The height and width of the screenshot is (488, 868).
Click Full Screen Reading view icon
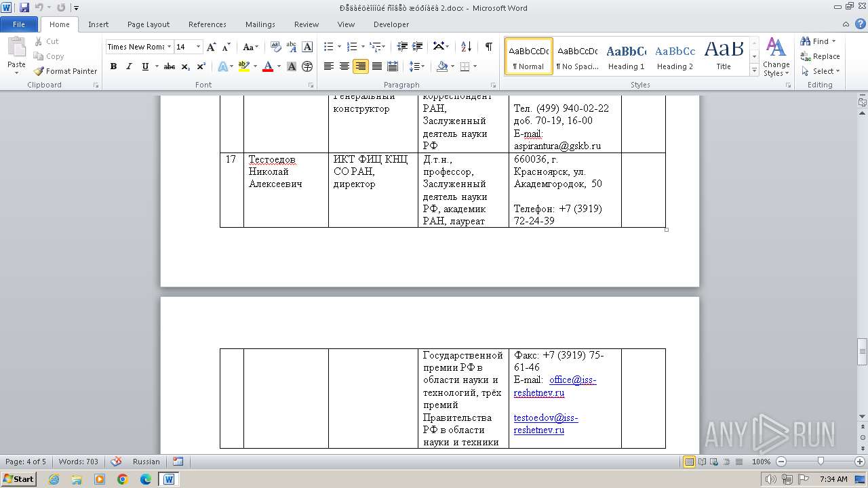pos(702,462)
